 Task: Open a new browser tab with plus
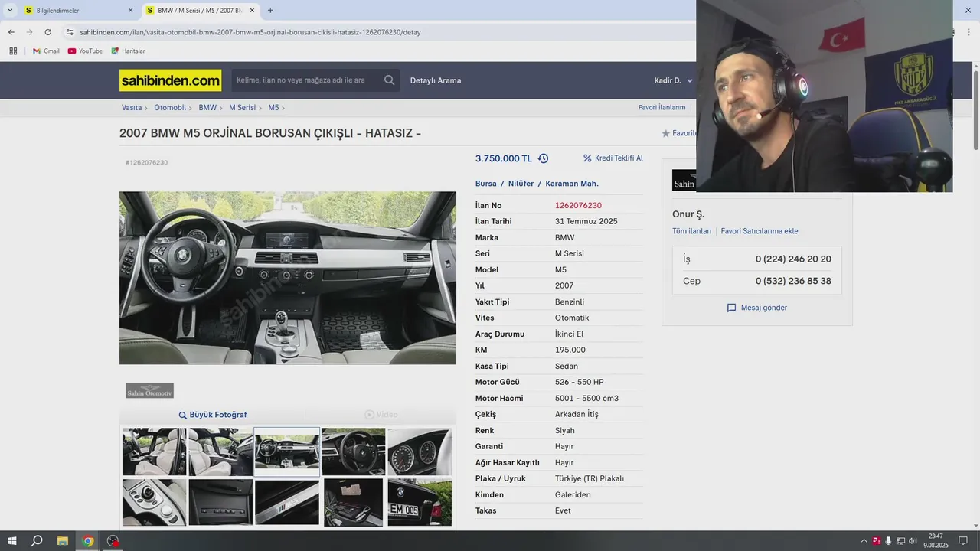pos(270,11)
